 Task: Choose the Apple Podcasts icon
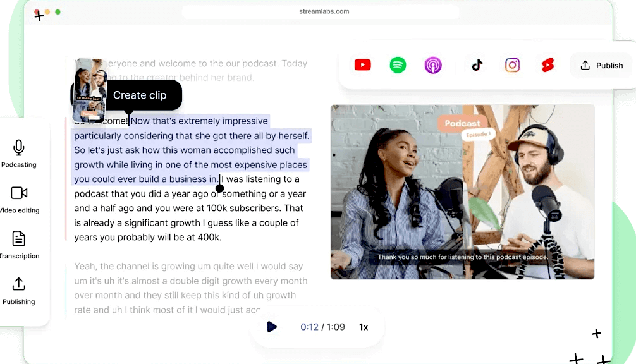tap(432, 65)
